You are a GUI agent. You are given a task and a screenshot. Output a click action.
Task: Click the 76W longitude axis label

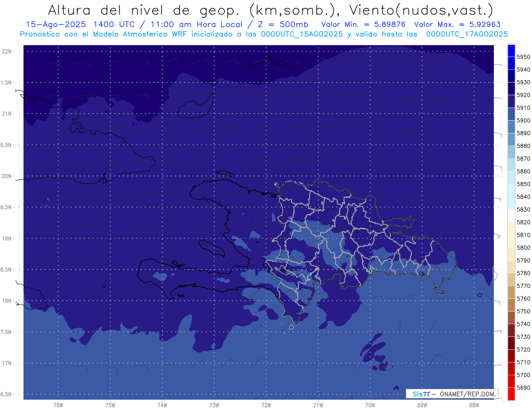[x=58, y=405]
